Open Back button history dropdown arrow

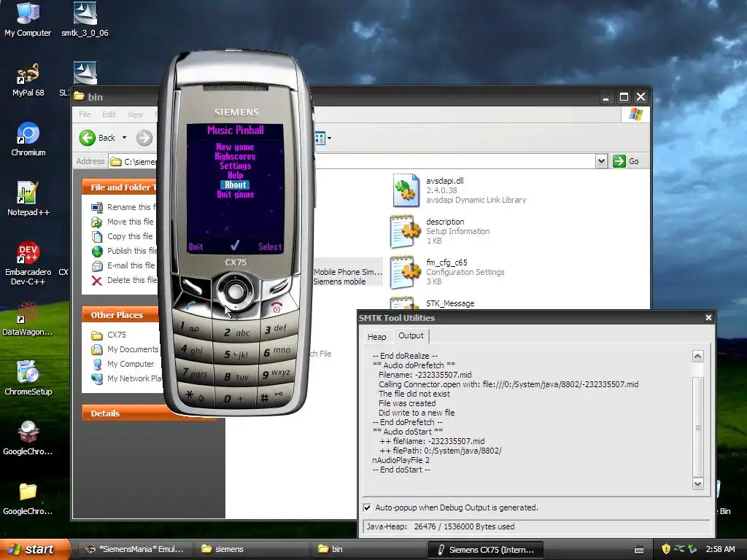[124, 138]
